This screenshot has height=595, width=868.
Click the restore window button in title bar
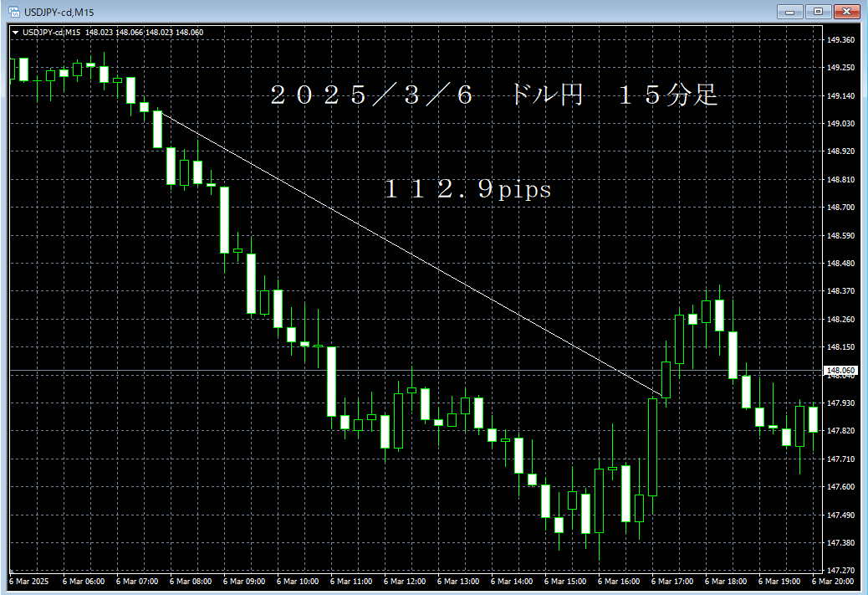point(818,12)
